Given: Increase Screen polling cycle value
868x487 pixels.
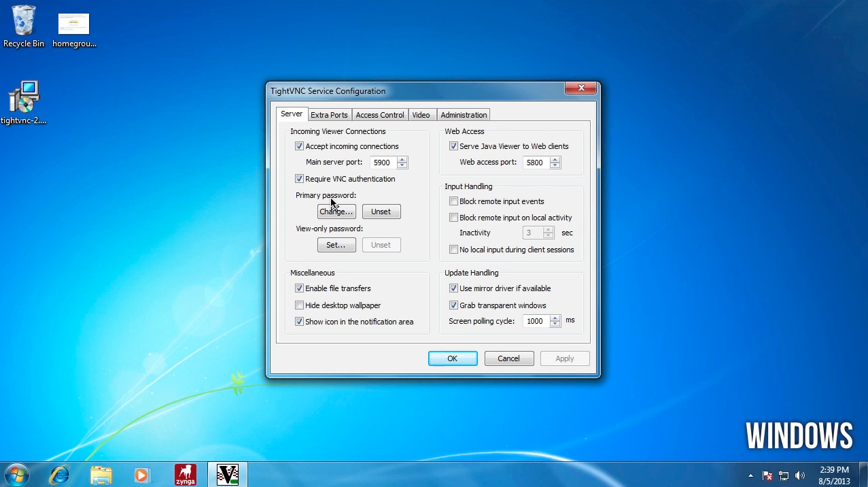Looking at the screenshot, I should point(554,318).
